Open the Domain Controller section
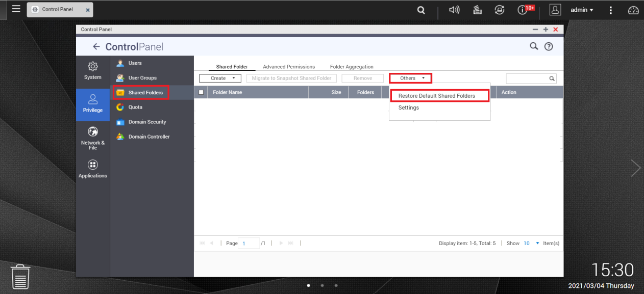644x294 pixels. coord(152,137)
